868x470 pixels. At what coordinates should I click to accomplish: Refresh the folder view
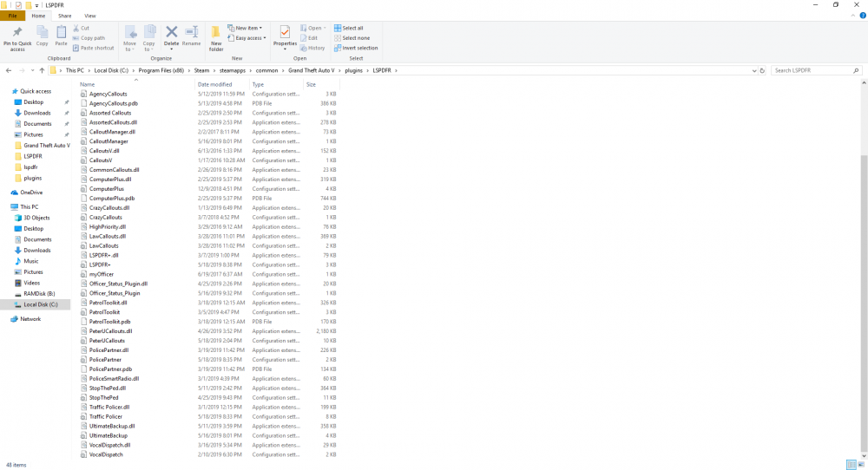[x=762, y=70]
